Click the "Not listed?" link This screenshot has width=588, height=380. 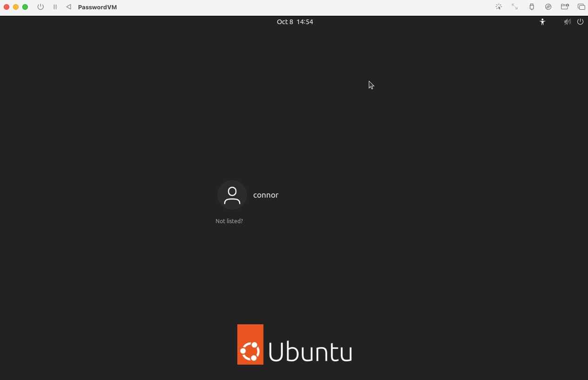(229, 221)
